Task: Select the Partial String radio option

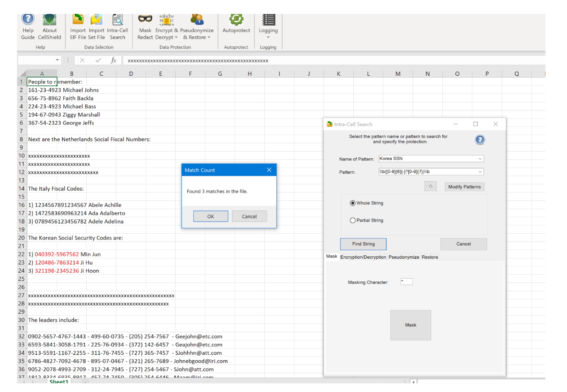Action: [353, 220]
